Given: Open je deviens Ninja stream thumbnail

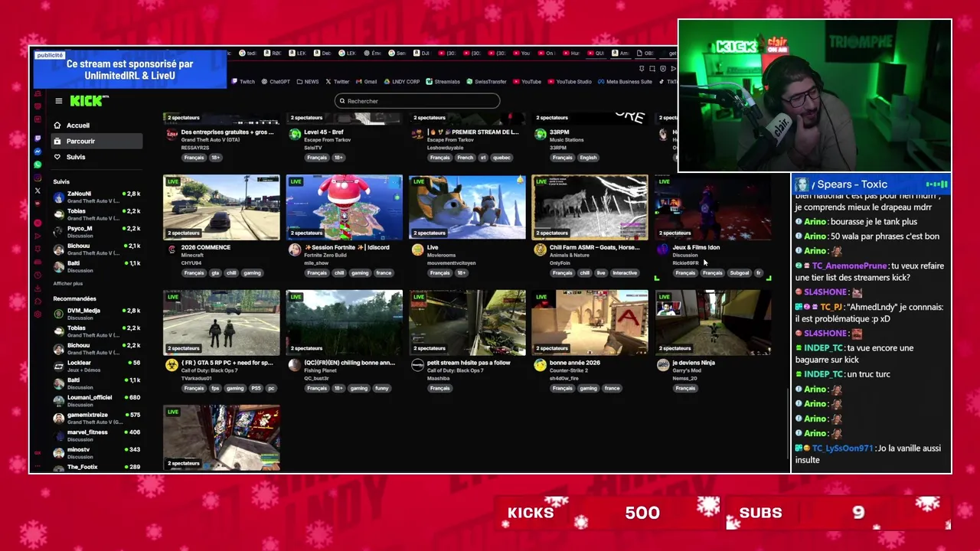Looking at the screenshot, I should [713, 323].
